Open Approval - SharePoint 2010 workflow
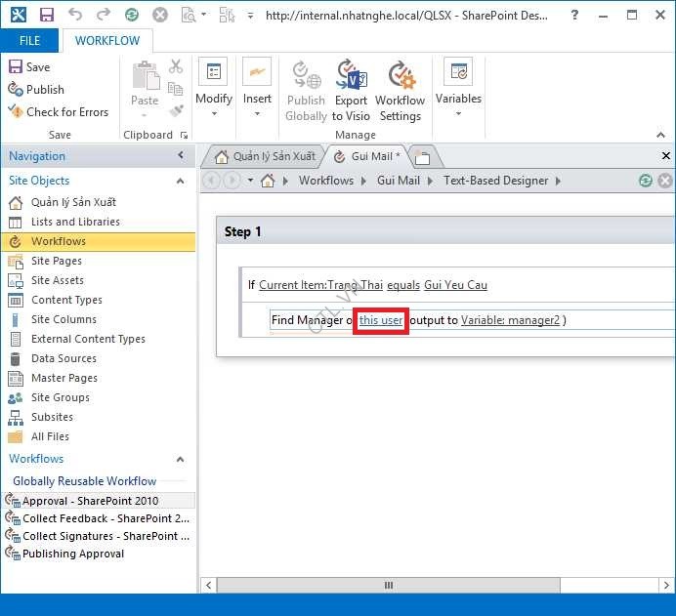 coord(90,501)
